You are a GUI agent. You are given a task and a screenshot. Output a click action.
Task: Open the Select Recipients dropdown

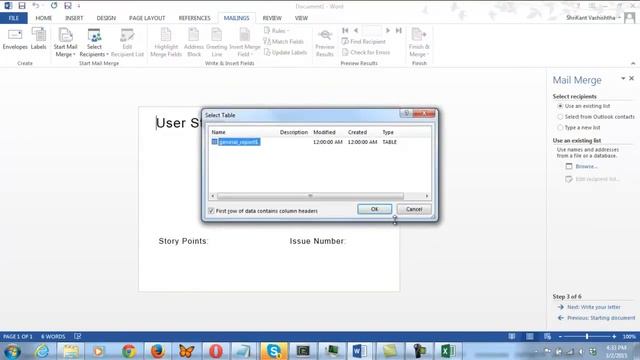coord(94,42)
